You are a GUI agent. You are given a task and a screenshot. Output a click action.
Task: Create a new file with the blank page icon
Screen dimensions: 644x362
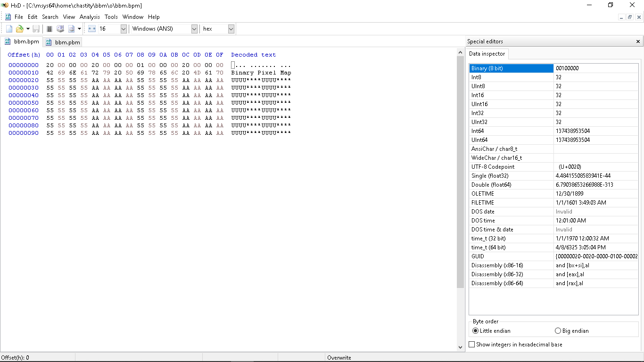coord(9,28)
